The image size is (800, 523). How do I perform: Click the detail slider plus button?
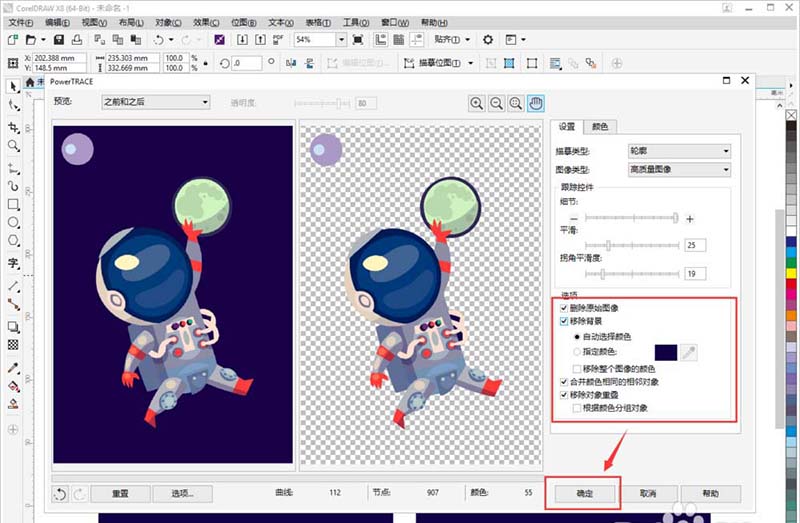click(x=690, y=219)
